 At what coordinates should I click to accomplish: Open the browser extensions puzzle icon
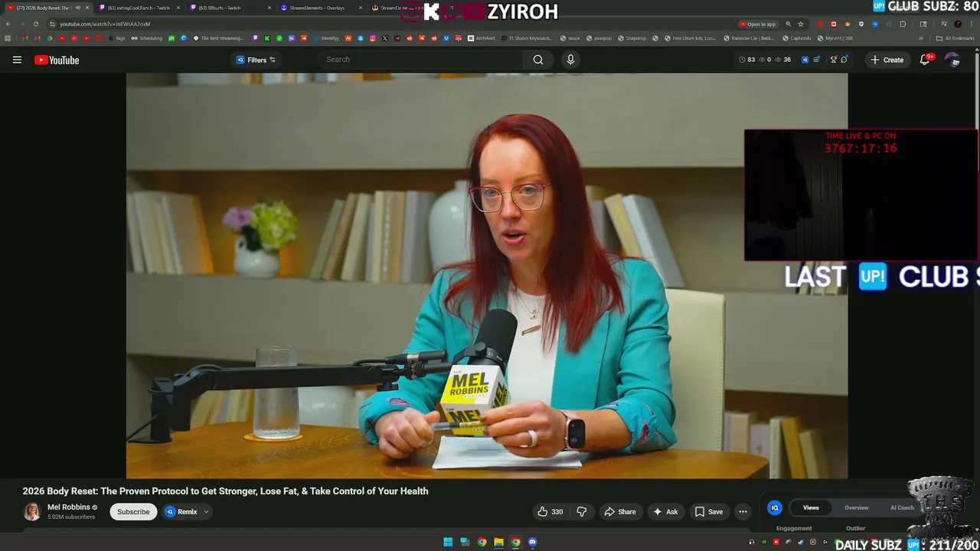pyautogui.click(x=903, y=24)
